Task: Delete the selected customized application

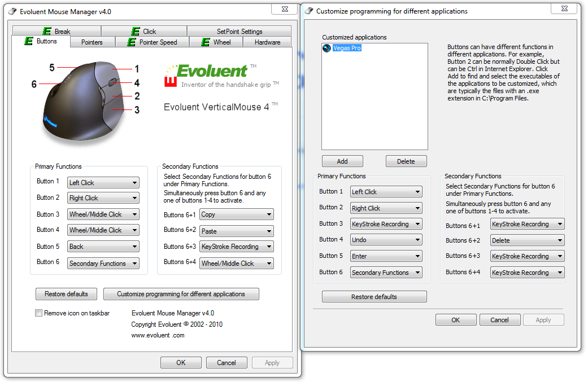Action: (x=406, y=161)
